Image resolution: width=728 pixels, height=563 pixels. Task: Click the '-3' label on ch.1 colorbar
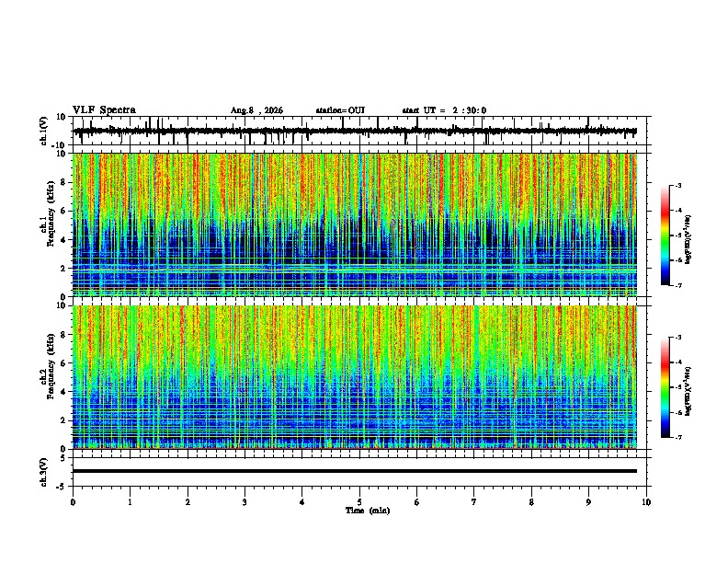tap(677, 186)
